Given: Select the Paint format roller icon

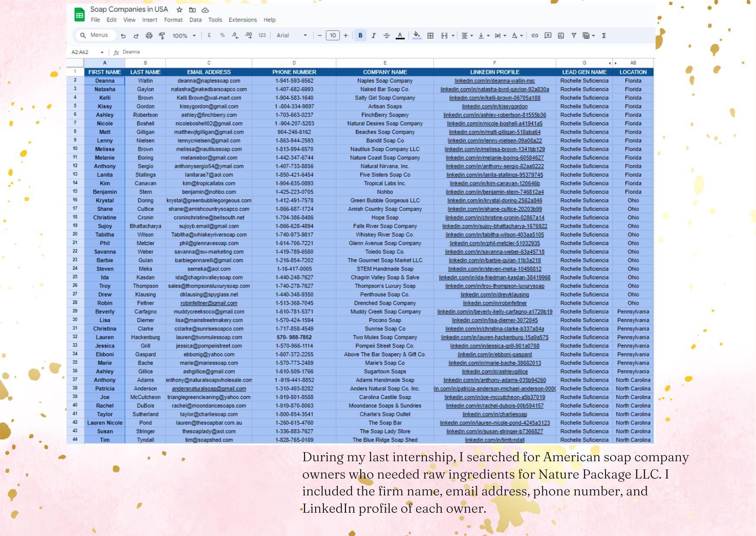Looking at the screenshot, I should coord(162,36).
